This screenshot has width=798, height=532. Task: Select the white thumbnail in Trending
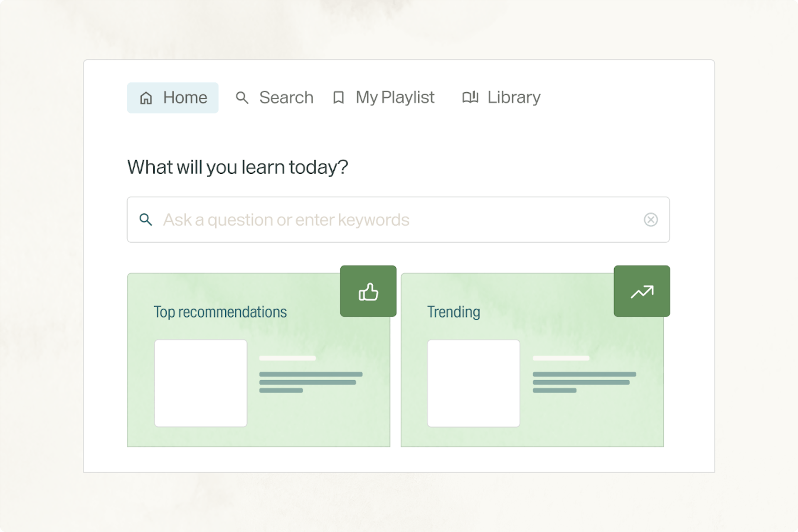pyautogui.click(x=474, y=383)
